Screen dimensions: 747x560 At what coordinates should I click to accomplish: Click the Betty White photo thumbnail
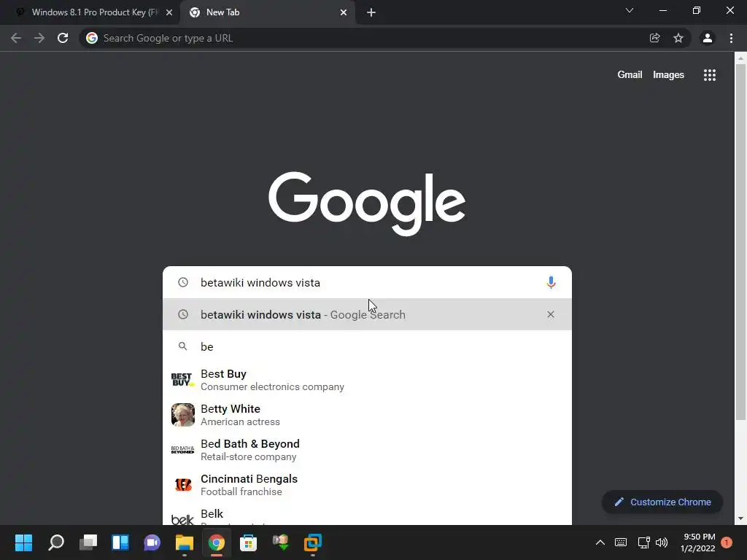[183, 415]
